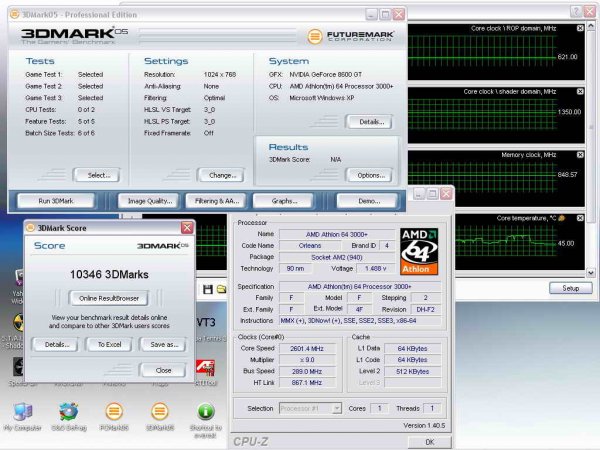This screenshot has height=450, width=600.
Task: Open Results Options button
Action: tap(371, 175)
